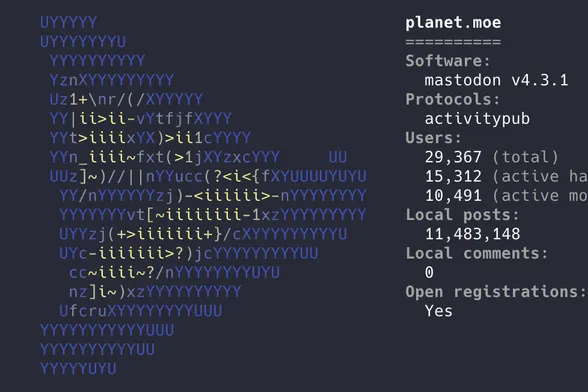Click the isolated UU in the ASCII art
The image size is (588, 392).
pyautogui.click(x=338, y=157)
